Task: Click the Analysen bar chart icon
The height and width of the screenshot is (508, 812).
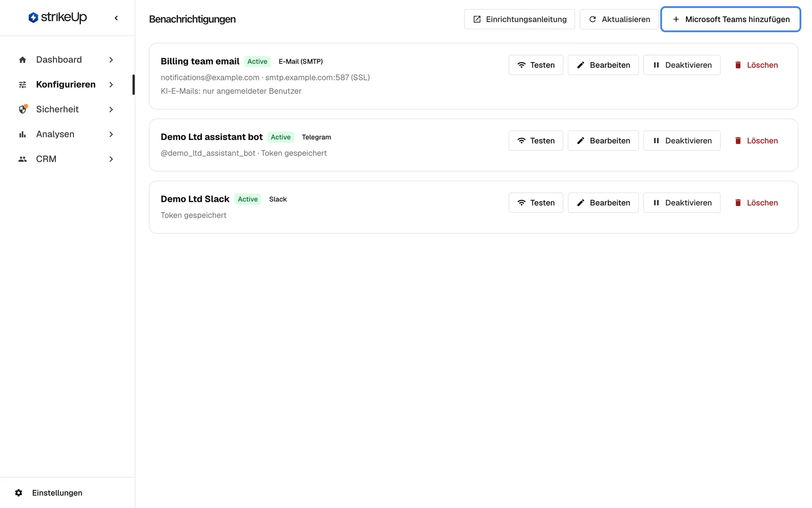Action: click(23, 134)
